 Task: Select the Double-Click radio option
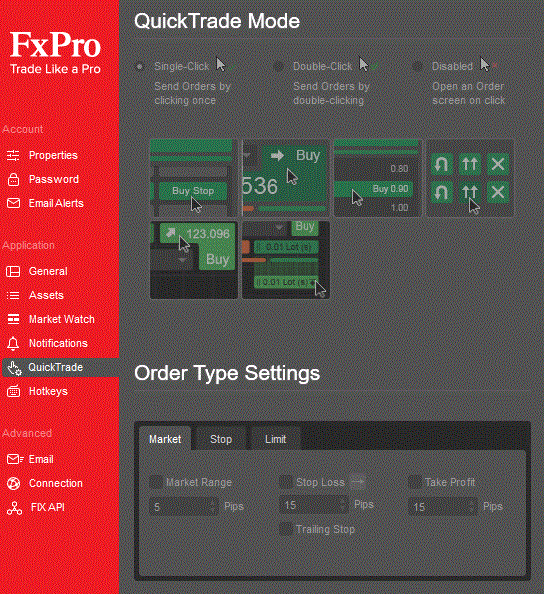click(x=278, y=67)
